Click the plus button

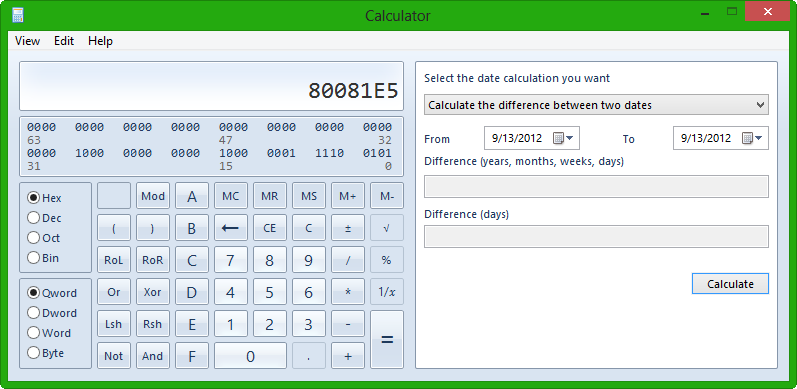348,356
